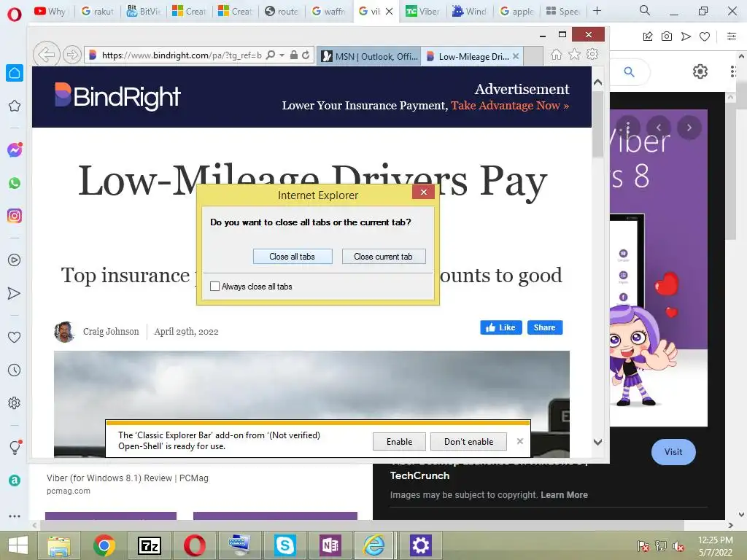Image resolution: width=747 pixels, height=560 pixels.
Task: Click Windows Start button
Action: 18,545
